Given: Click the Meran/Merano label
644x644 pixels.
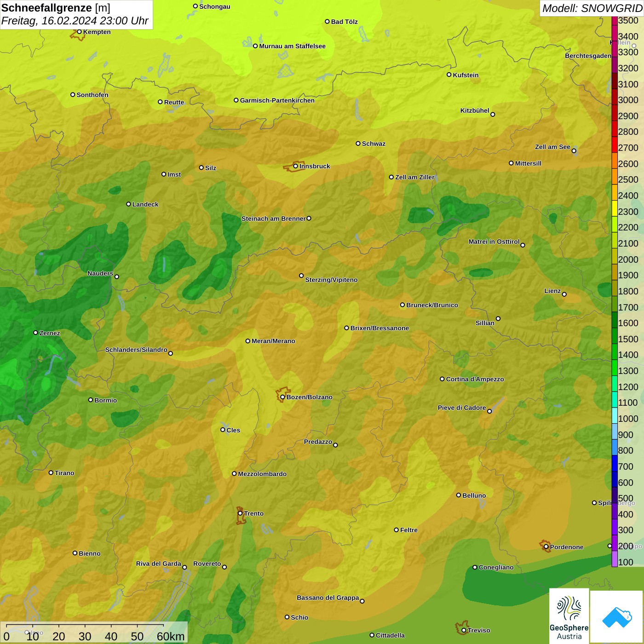Looking at the screenshot, I should click(x=273, y=341).
